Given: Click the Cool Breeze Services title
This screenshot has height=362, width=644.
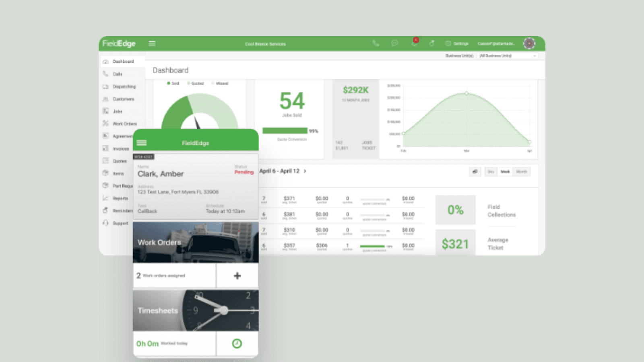Looking at the screenshot, I should pos(265,44).
